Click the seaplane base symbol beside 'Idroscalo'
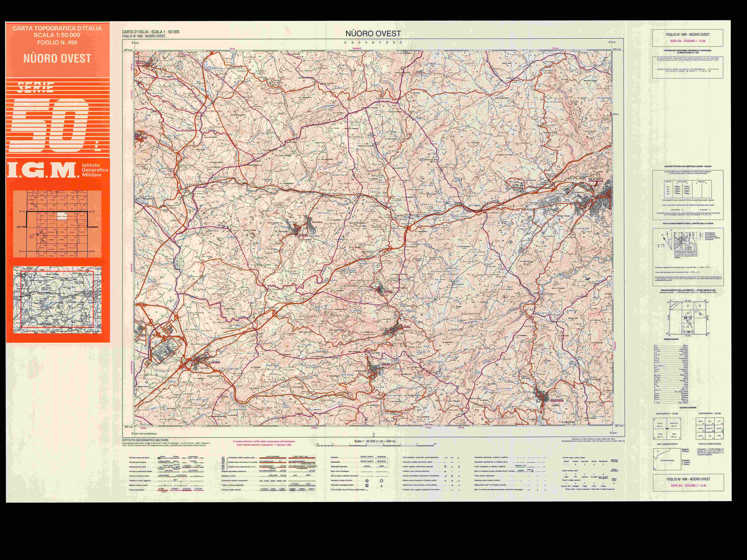 coord(367,485)
